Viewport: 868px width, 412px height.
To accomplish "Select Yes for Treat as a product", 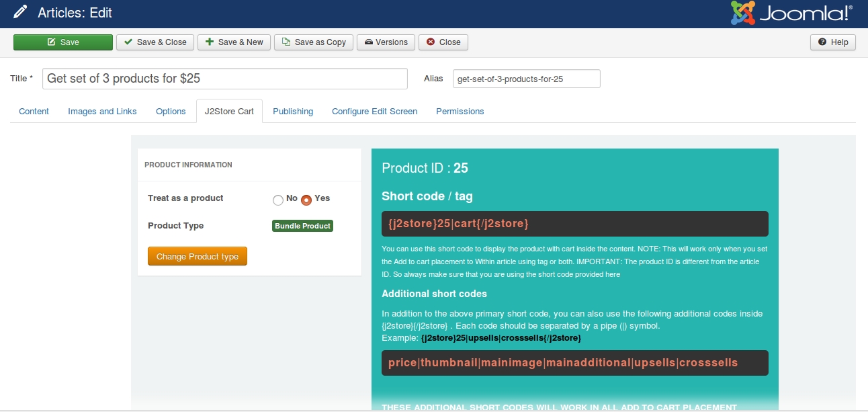I will click(x=306, y=200).
